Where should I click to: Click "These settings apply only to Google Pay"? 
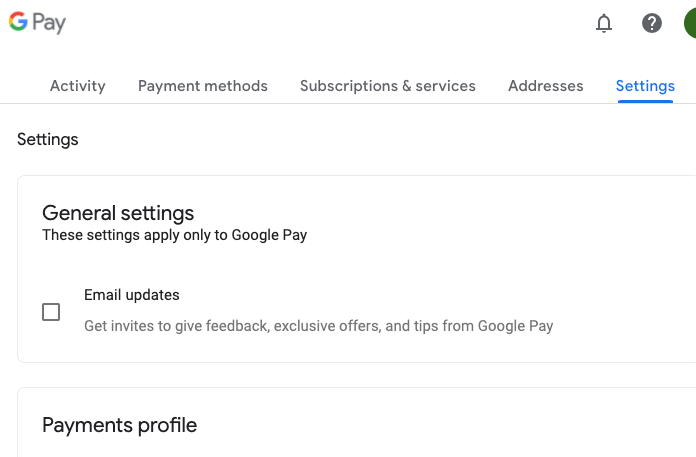tap(174, 236)
